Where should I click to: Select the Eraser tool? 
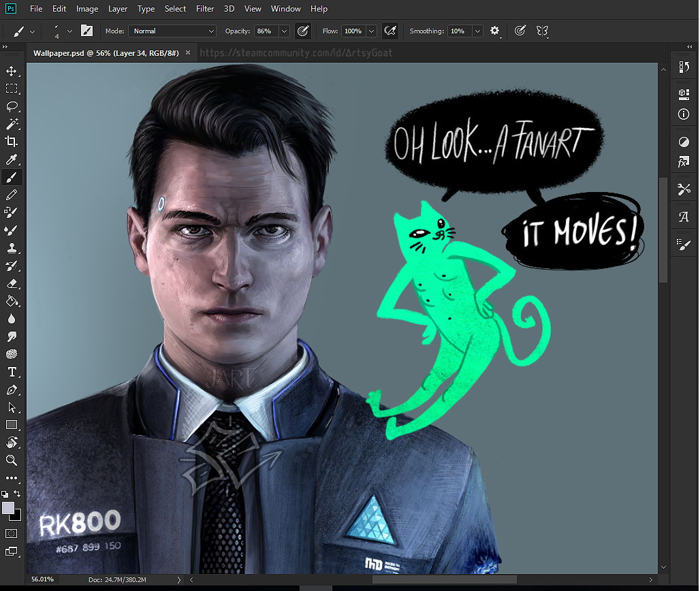[x=11, y=283]
